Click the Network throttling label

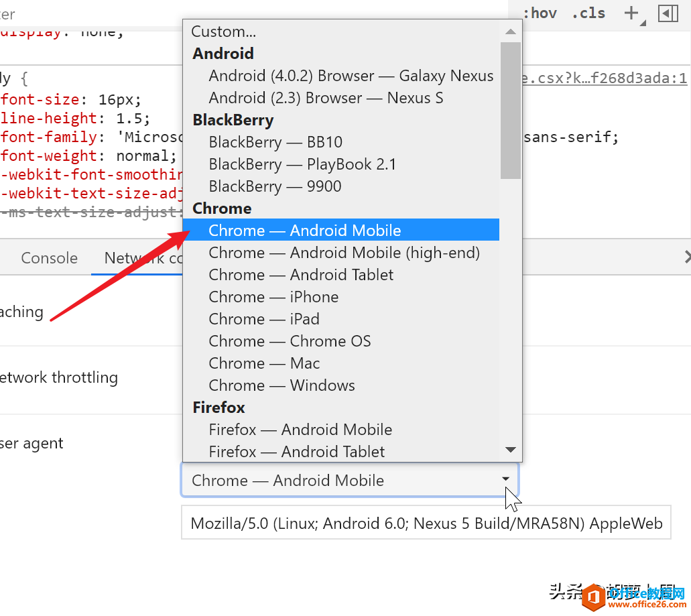pyautogui.click(x=58, y=377)
